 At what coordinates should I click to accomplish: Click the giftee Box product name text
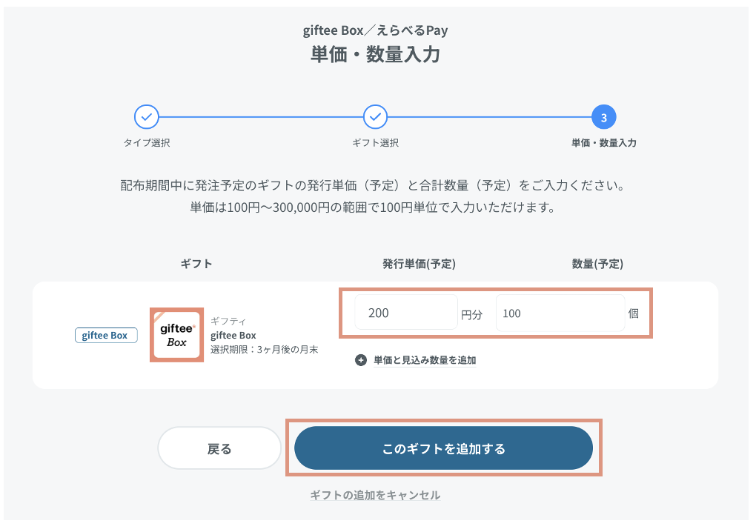(x=233, y=336)
